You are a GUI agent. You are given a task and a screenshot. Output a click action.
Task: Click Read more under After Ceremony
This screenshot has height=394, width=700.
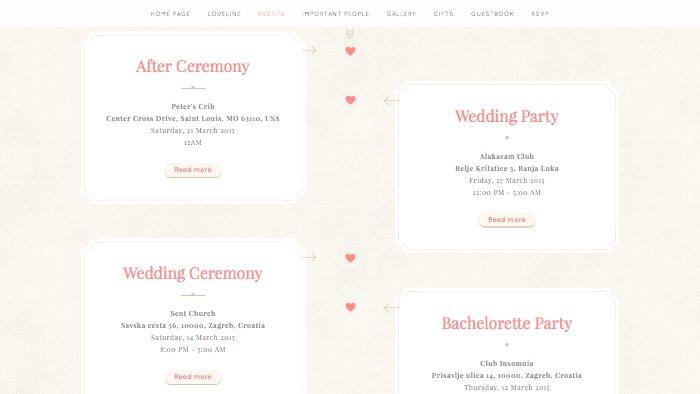point(193,170)
